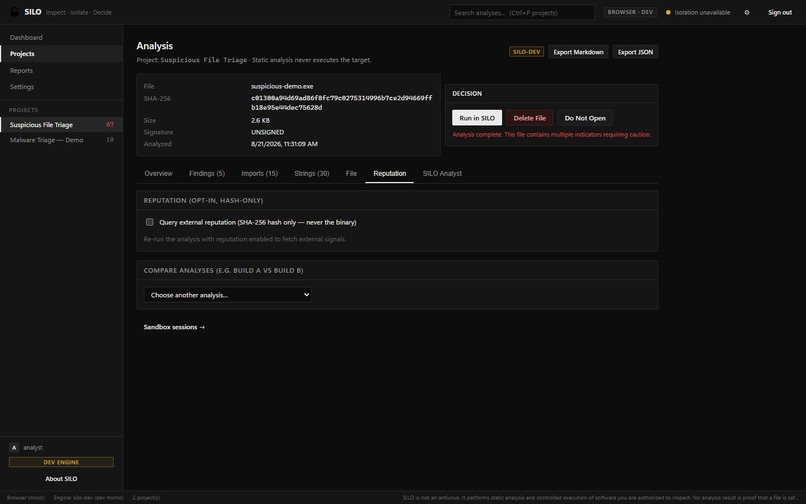This screenshot has height=504, width=806.
Task: Click the 2 project(s) status bar entry
Action: pyautogui.click(x=146, y=498)
